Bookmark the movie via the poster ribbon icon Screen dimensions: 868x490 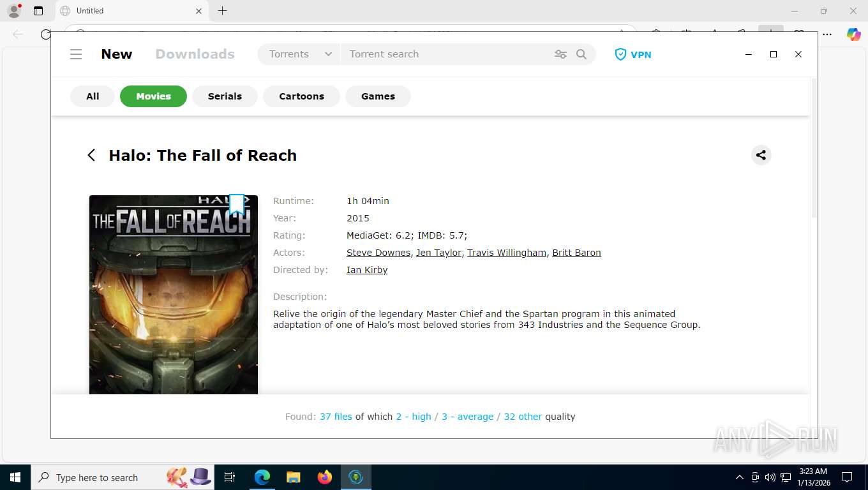(237, 205)
